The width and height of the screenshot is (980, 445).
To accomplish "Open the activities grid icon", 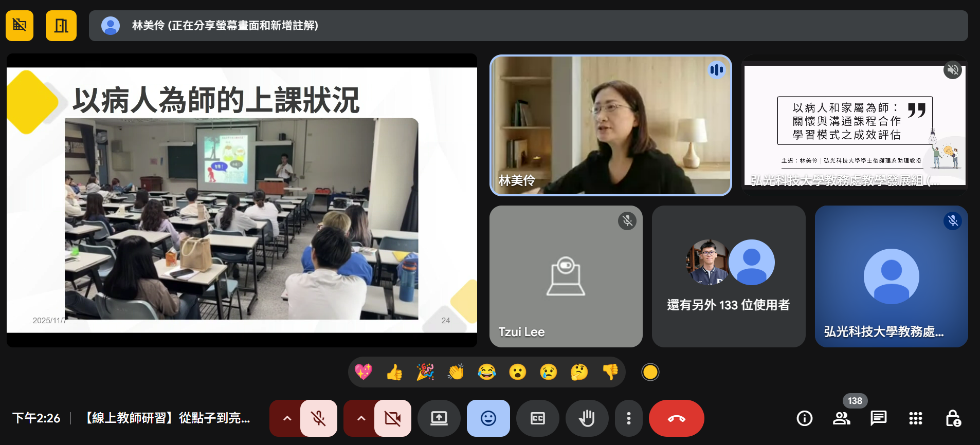I will point(915,418).
